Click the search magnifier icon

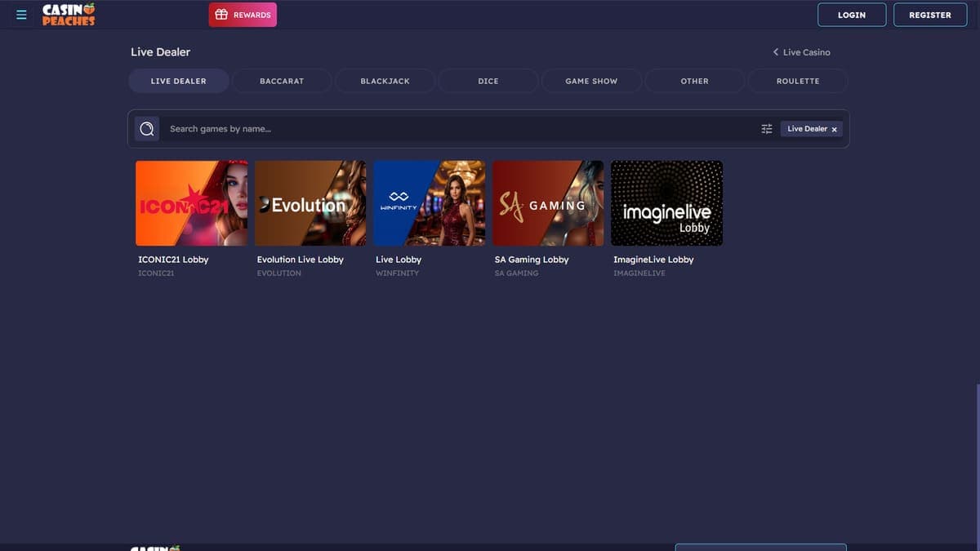147,129
